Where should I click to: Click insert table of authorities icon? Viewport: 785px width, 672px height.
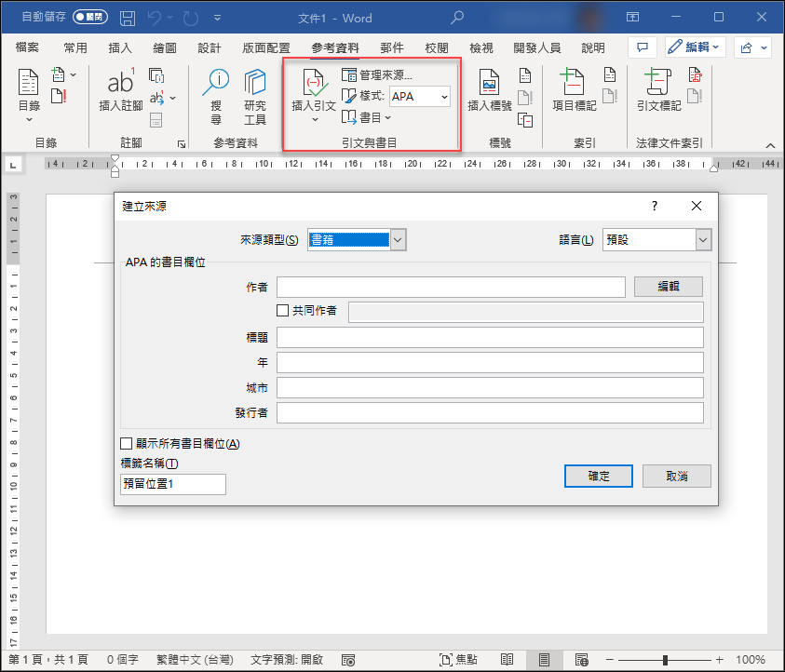(696, 75)
